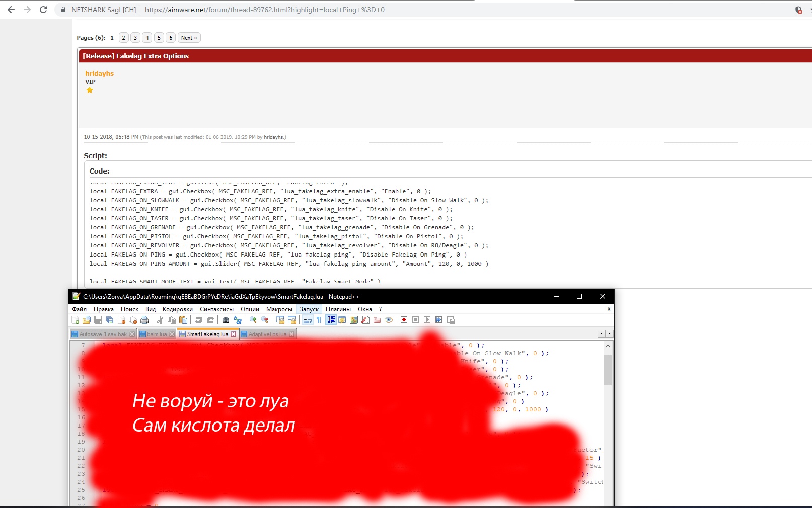
Task: Switch to the baim.lua tab
Action: [157, 334]
